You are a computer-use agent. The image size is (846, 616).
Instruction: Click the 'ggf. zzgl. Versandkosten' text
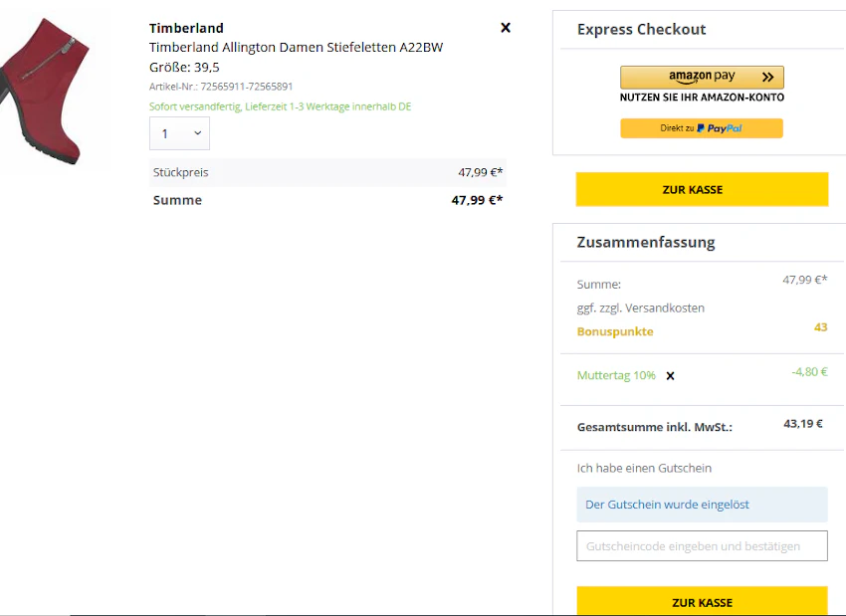[640, 308]
